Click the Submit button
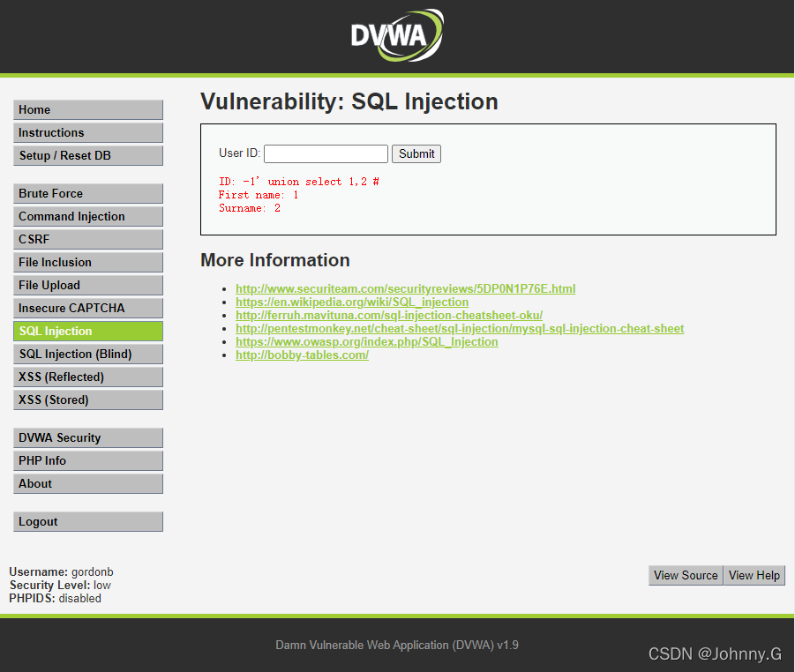Viewport: 795px width, 672px height. click(x=416, y=153)
